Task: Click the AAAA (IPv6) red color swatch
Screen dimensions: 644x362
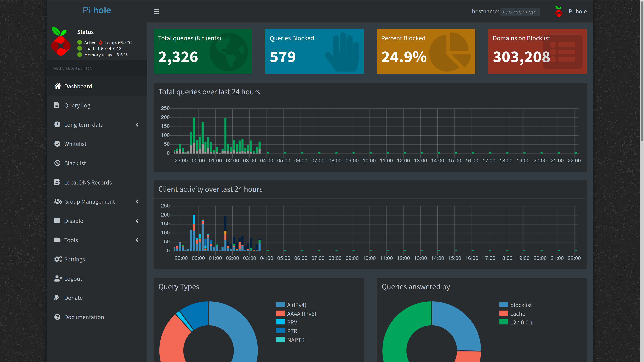Action: click(x=281, y=313)
